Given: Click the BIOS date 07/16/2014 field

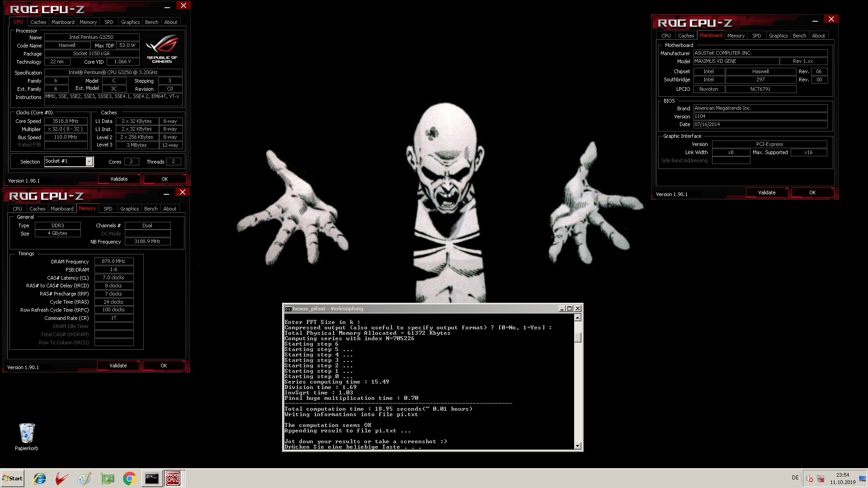Looking at the screenshot, I should (760, 124).
